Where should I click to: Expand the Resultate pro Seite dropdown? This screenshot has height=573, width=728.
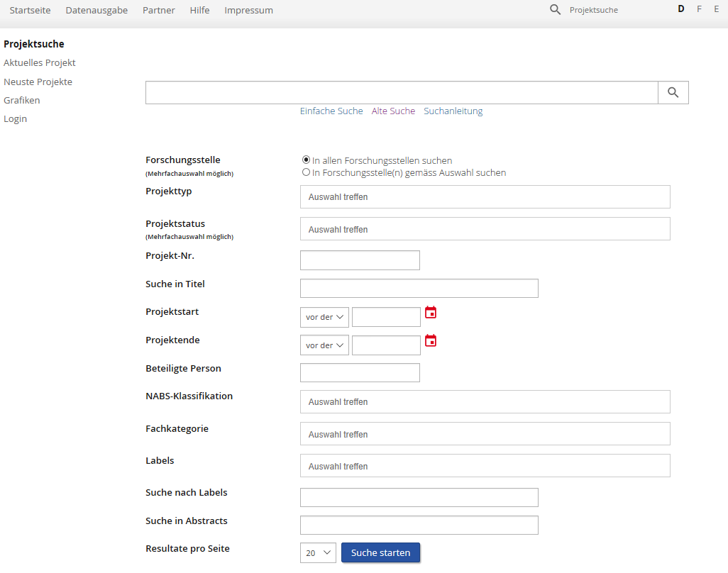(318, 553)
